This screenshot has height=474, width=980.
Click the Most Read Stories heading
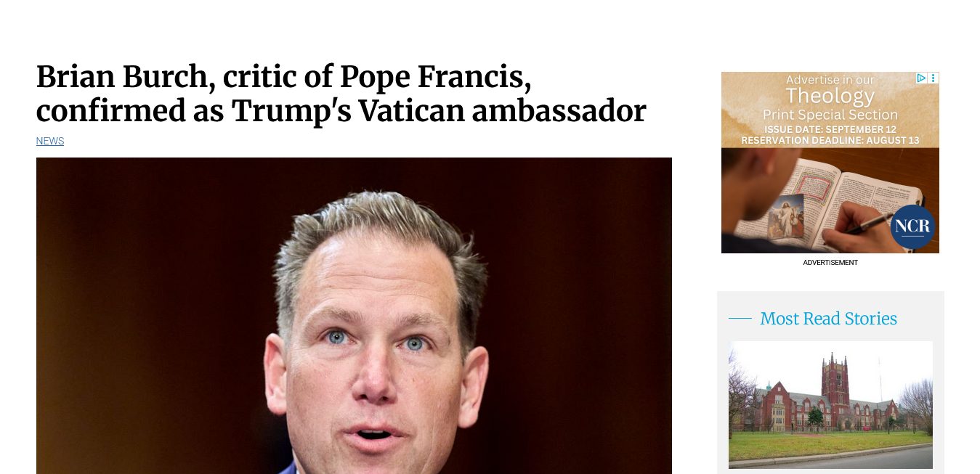828,319
